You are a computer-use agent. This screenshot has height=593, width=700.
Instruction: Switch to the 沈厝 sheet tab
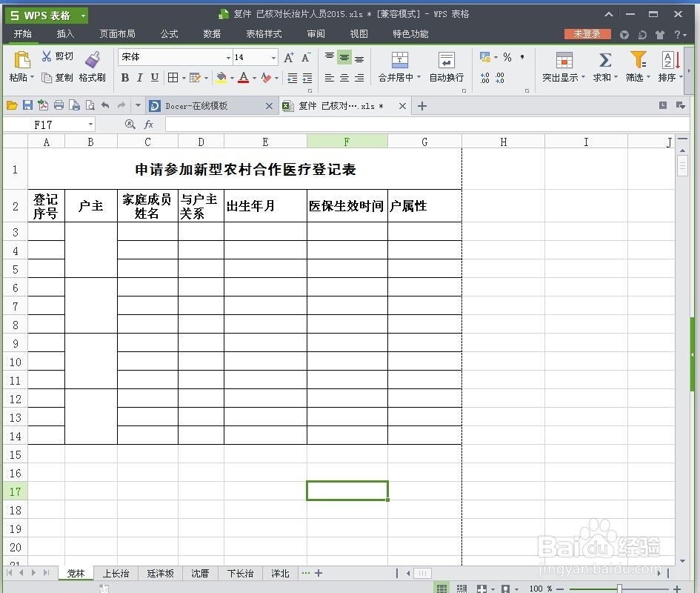click(x=200, y=573)
